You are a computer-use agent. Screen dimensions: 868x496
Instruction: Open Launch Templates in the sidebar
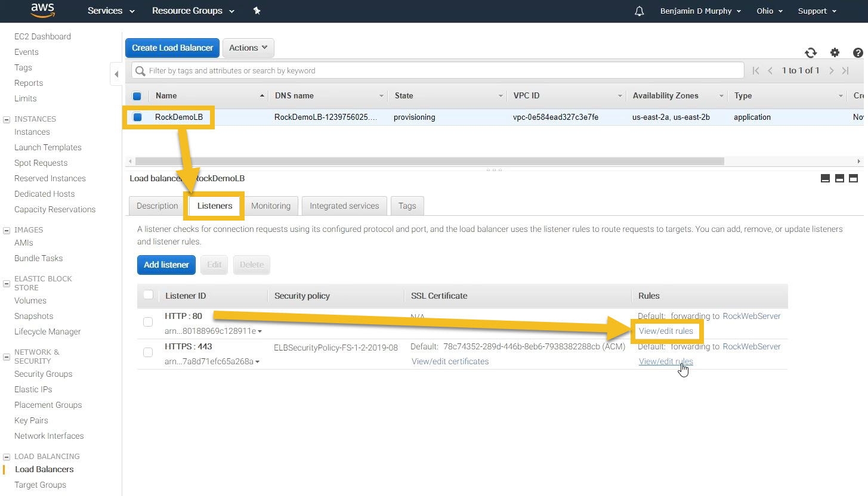coord(48,147)
